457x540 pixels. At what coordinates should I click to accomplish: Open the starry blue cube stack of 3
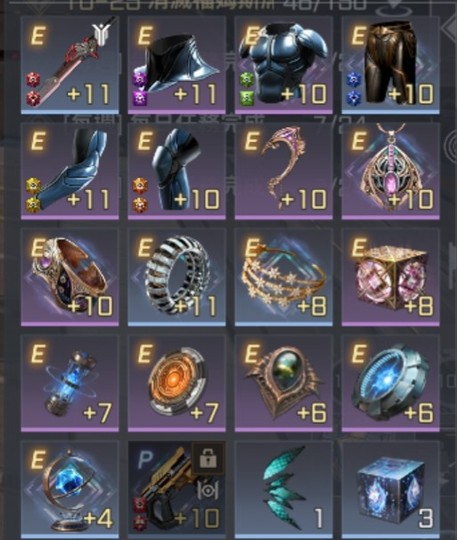pos(391,489)
